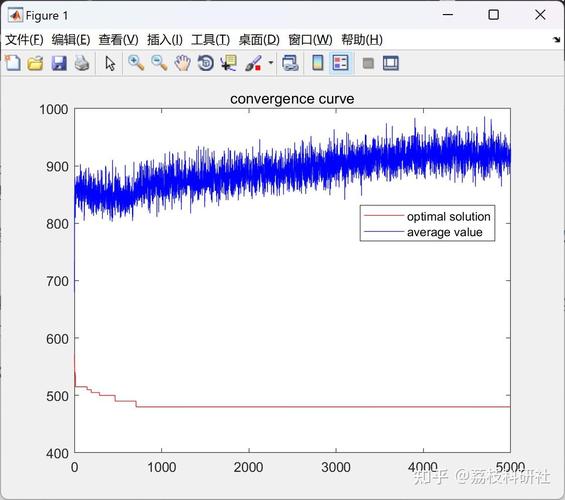
Task: Save figure using floppy disk icon
Action: coord(59,63)
